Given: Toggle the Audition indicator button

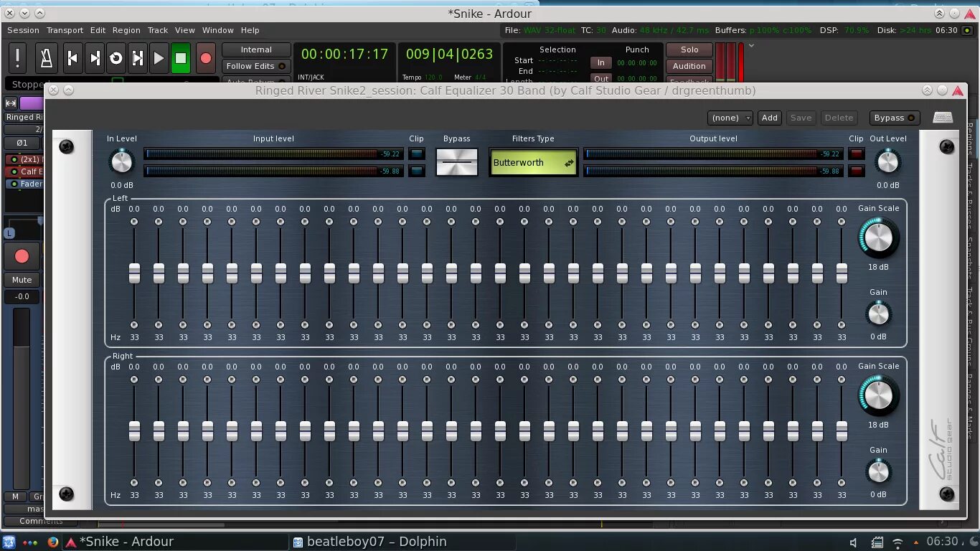Looking at the screenshot, I should pyautogui.click(x=689, y=66).
